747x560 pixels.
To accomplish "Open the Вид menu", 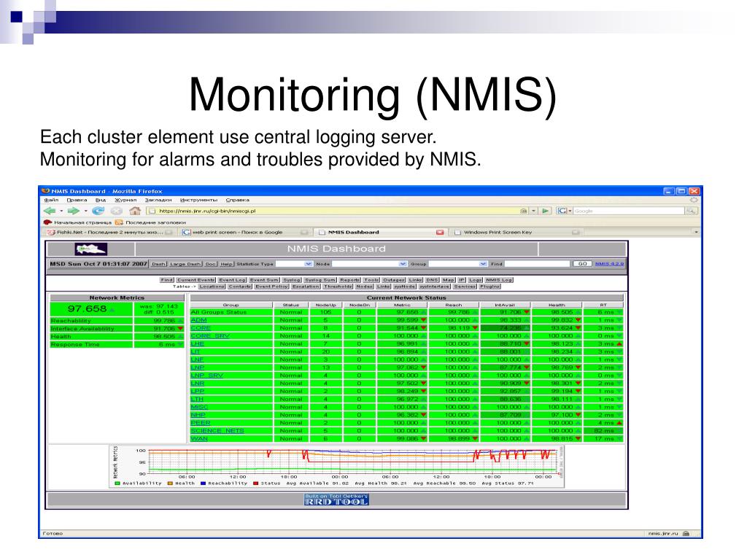I will click(101, 200).
